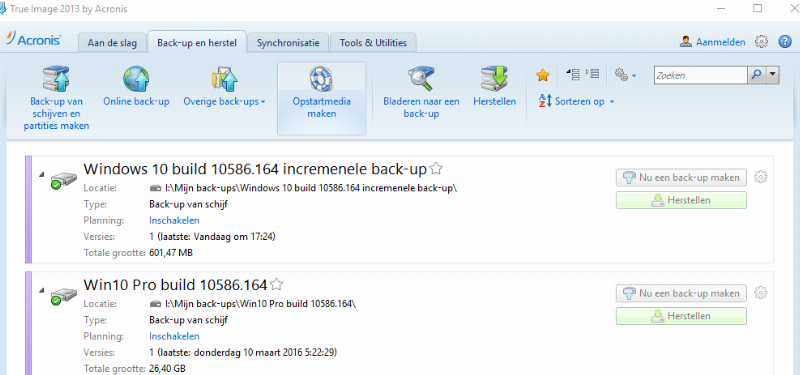Select Back-up en herstel tab

click(x=196, y=42)
